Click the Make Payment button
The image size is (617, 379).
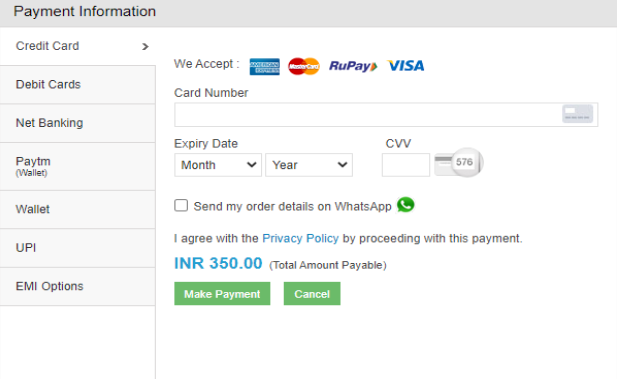pos(222,294)
